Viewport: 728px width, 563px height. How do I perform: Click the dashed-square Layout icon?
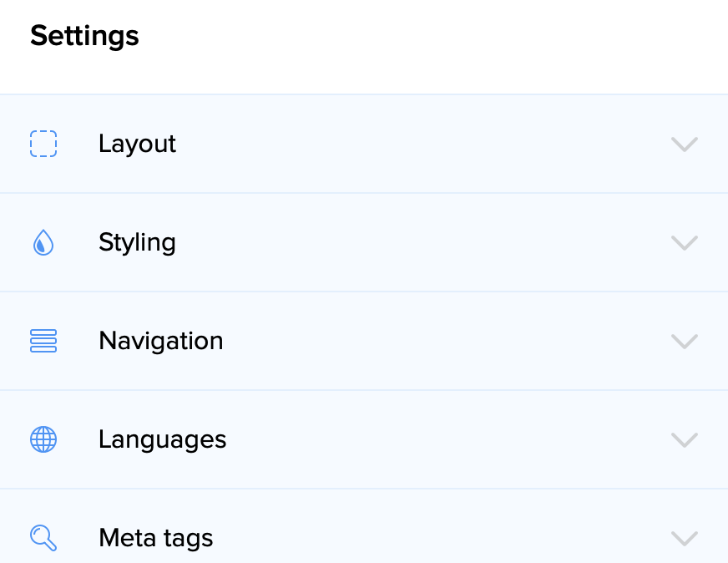43,144
